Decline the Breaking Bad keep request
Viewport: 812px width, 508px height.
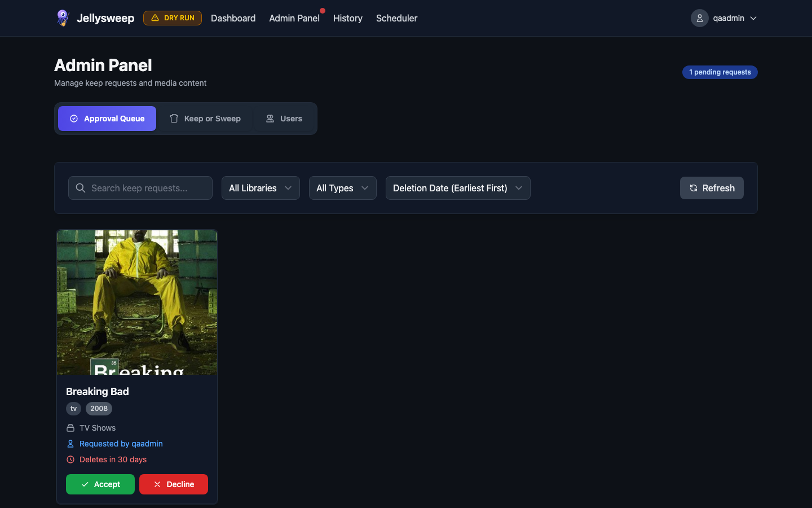pyautogui.click(x=174, y=484)
